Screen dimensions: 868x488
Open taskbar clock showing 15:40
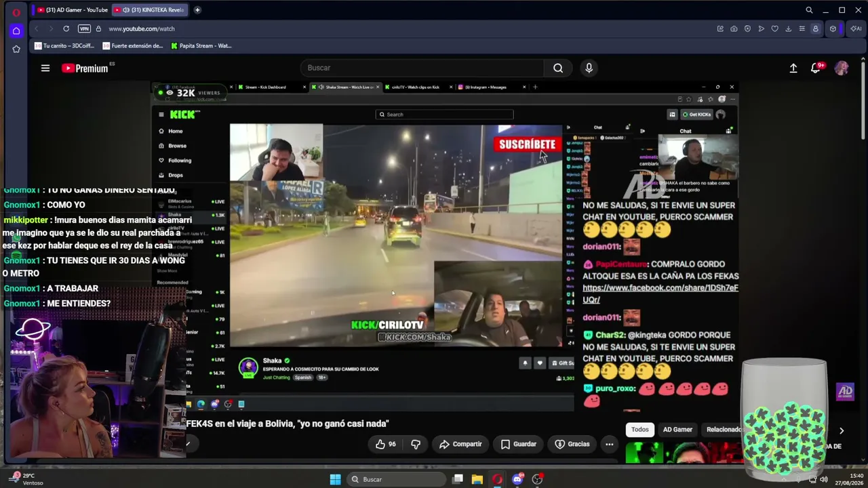tap(850, 479)
